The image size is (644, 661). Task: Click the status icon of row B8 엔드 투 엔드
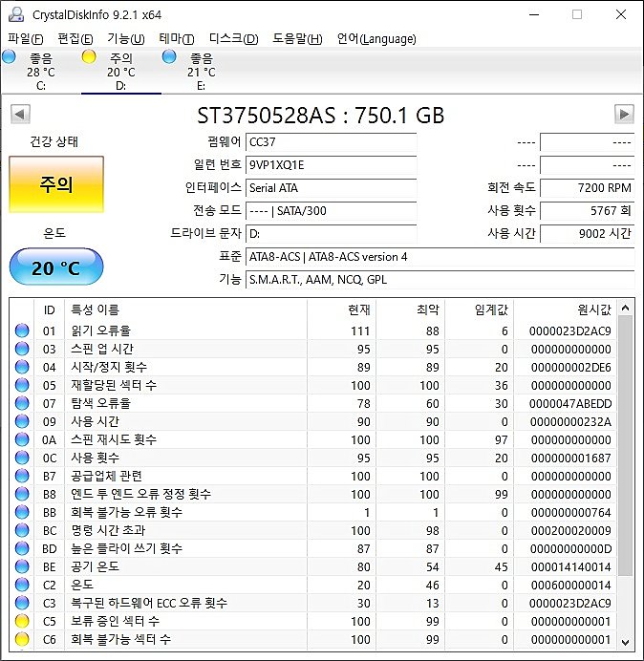click(22, 494)
